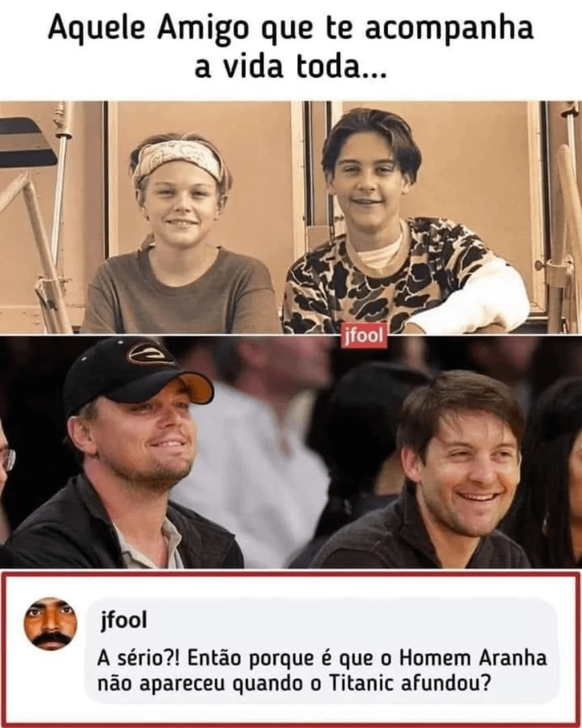Click the red jfool watermark label
Image resolution: width=582 pixels, height=728 pixels.
364,336
